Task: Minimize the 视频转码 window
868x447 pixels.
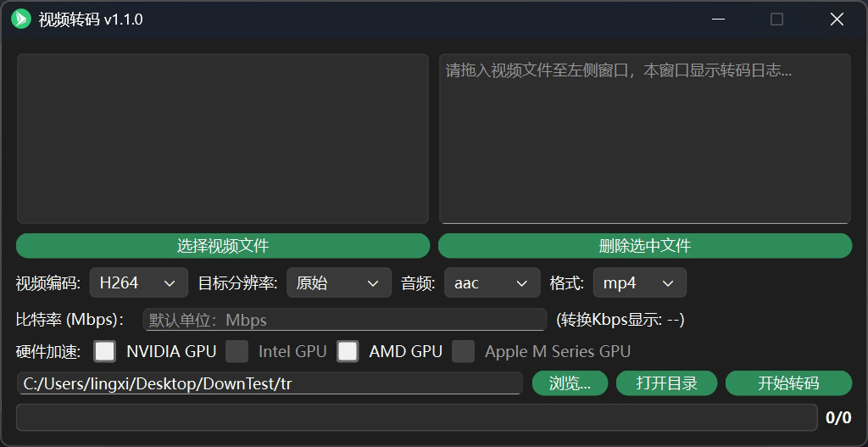Action: tap(719, 19)
